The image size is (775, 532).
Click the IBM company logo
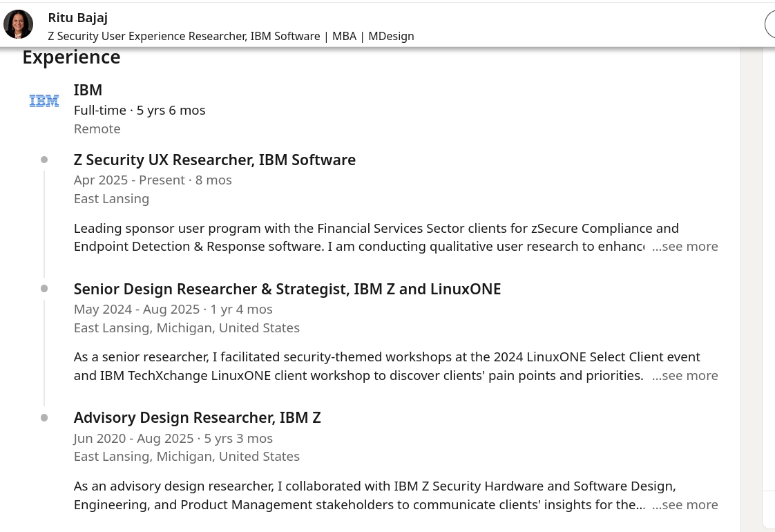(x=44, y=100)
